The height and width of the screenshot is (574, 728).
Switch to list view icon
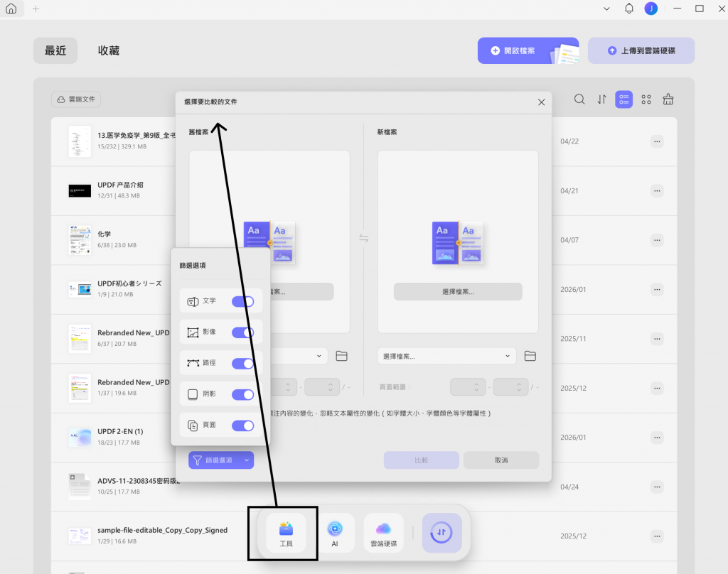(623, 99)
